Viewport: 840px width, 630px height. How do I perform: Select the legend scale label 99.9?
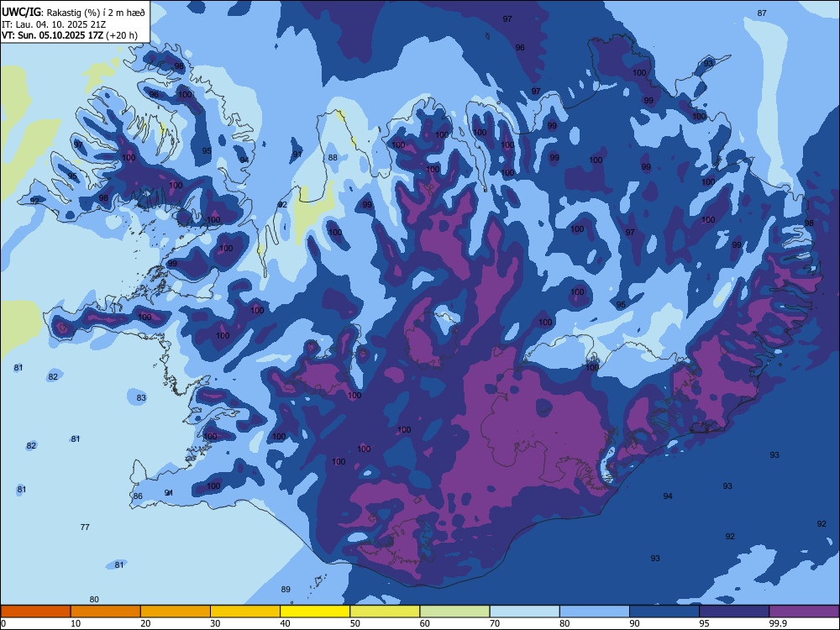(x=778, y=623)
